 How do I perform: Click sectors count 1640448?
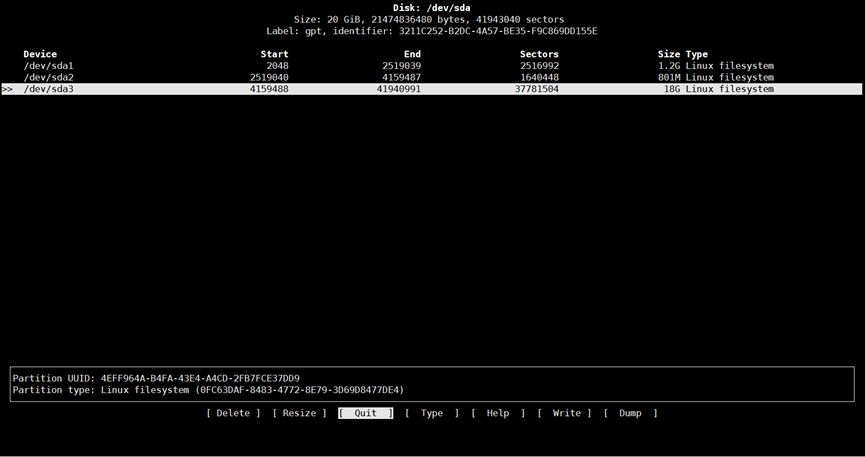click(539, 77)
